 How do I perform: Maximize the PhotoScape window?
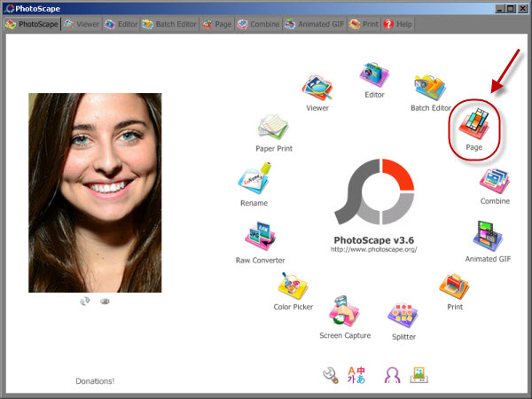tap(511, 9)
